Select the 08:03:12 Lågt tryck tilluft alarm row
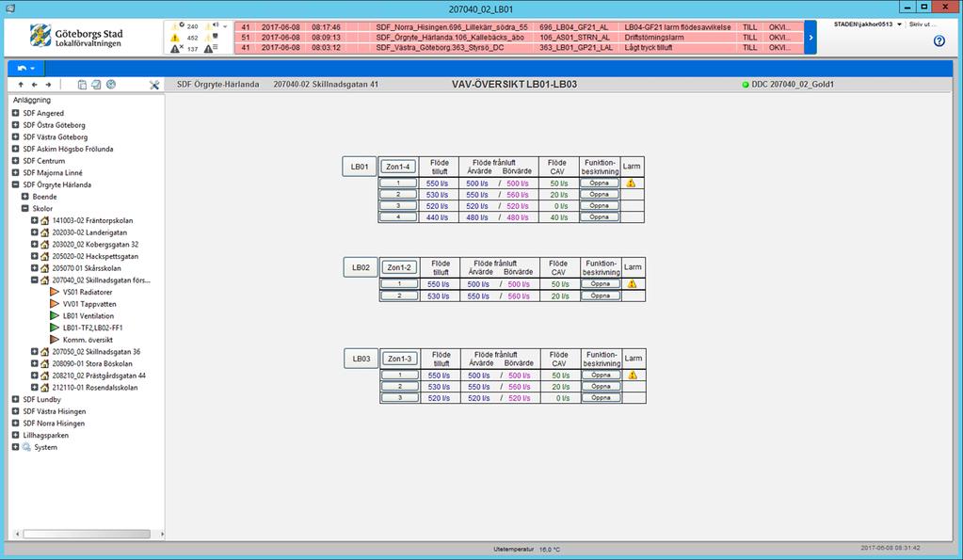Viewport: 963px width, 560px height. pyautogui.click(x=519, y=48)
